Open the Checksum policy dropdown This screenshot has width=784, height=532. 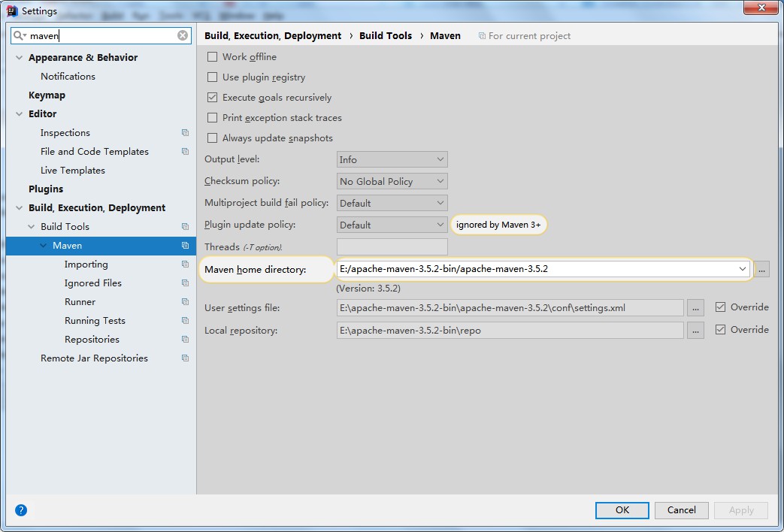392,181
